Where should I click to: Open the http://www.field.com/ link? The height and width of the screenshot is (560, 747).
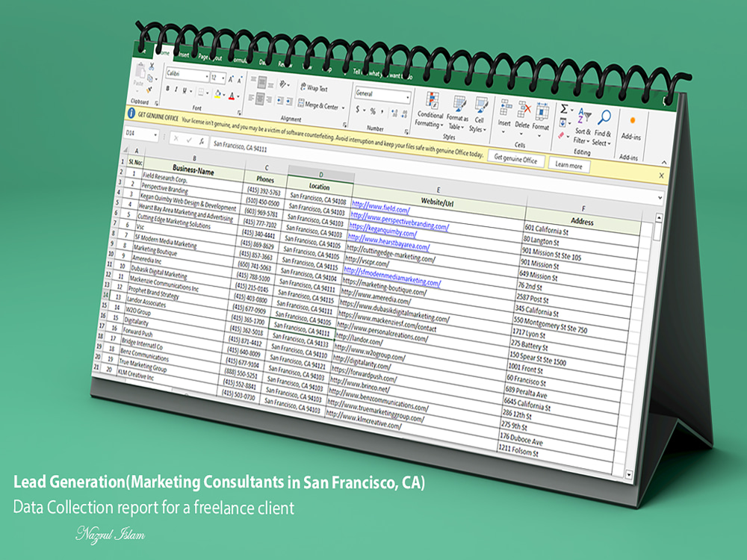(x=380, y=207)
